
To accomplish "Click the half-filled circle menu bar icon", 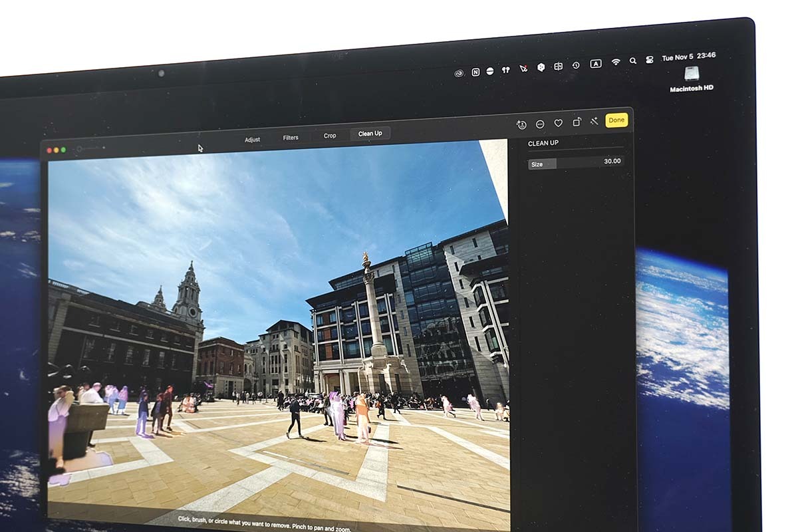I will pyautogui.click(x=490, y=71).
